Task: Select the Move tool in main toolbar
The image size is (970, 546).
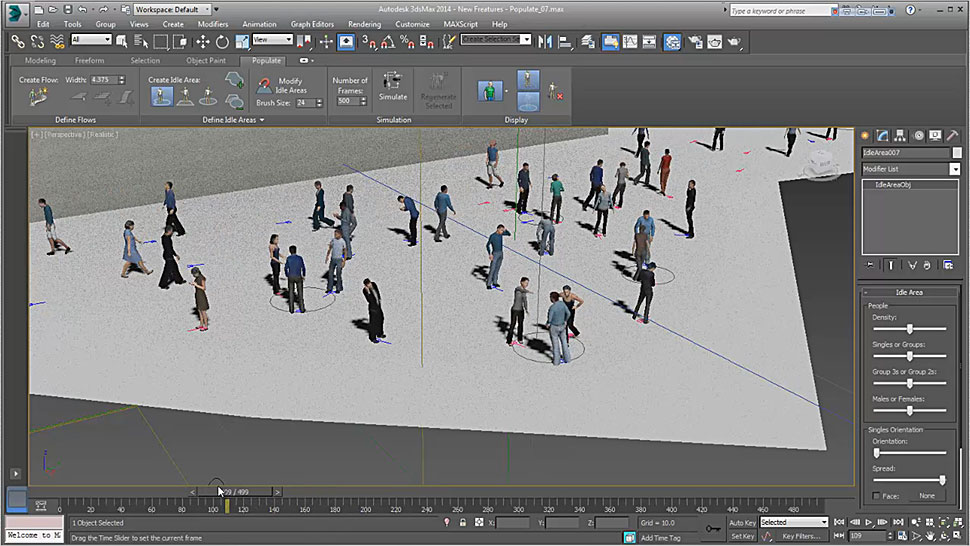Action: pyautogui.click(x=202, y=41)
